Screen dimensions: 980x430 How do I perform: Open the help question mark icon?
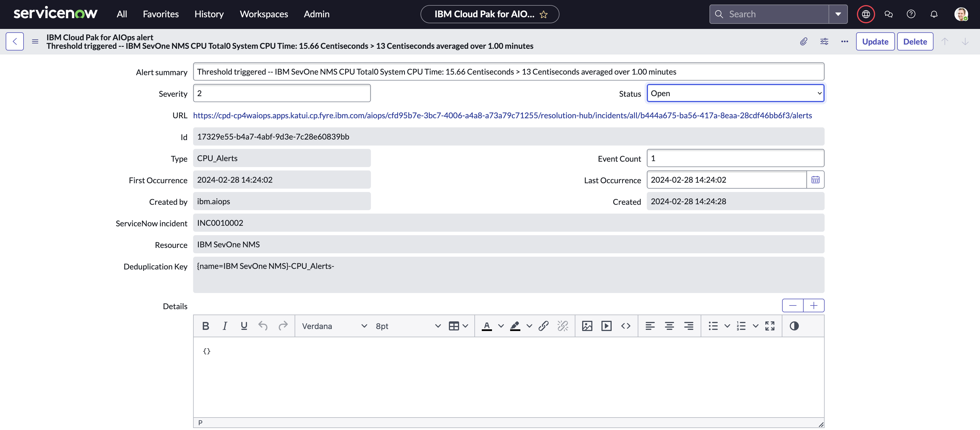pos(911,14)
